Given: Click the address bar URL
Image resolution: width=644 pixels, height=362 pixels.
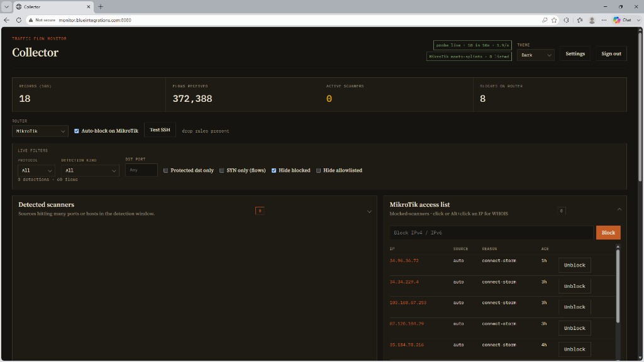Looking at the screenshot, I should (95, 19).
